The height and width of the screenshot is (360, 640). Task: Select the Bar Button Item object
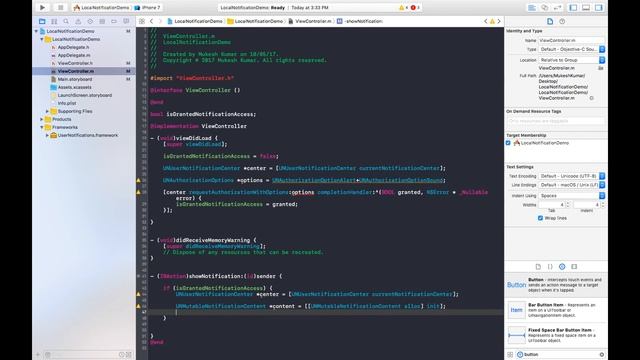pyautogui.click(x=556, y=310)
